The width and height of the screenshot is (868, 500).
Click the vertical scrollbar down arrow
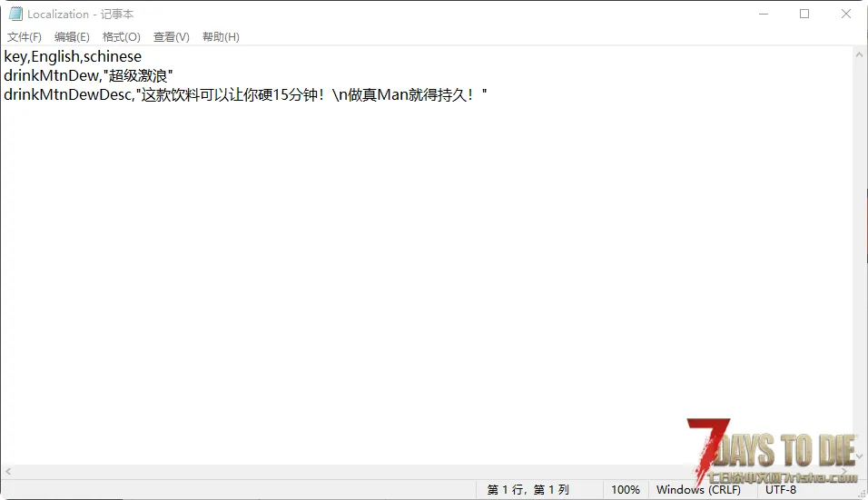859,456
